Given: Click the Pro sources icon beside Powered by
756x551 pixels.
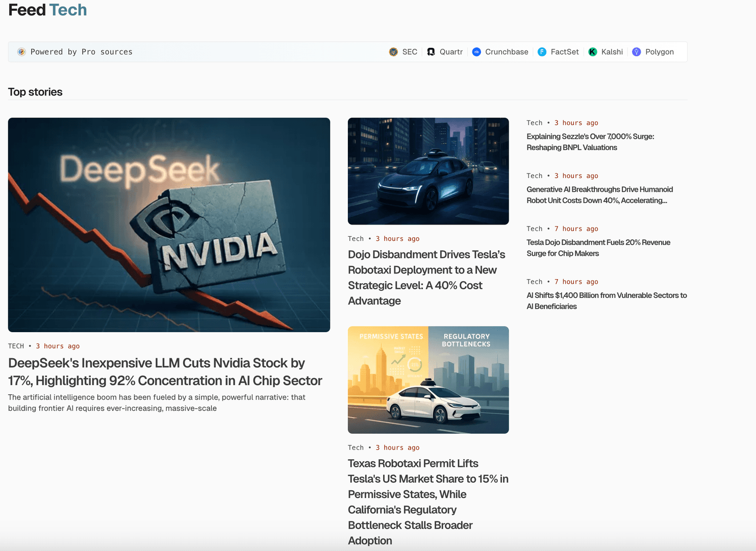Looking at the screenshot, I should pyautogui.click(x=21, y=52).
